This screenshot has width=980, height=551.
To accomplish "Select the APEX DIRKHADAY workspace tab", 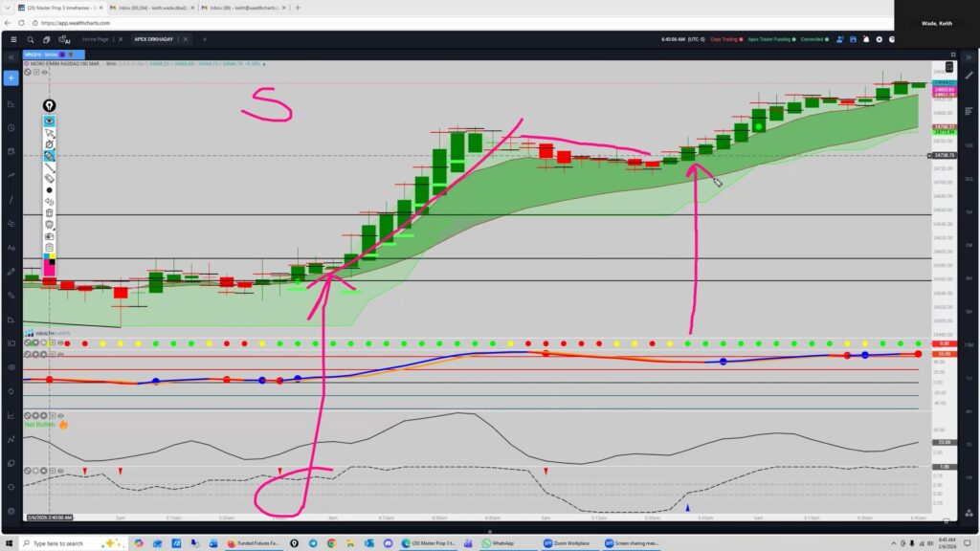I will [x=154, y=39].
